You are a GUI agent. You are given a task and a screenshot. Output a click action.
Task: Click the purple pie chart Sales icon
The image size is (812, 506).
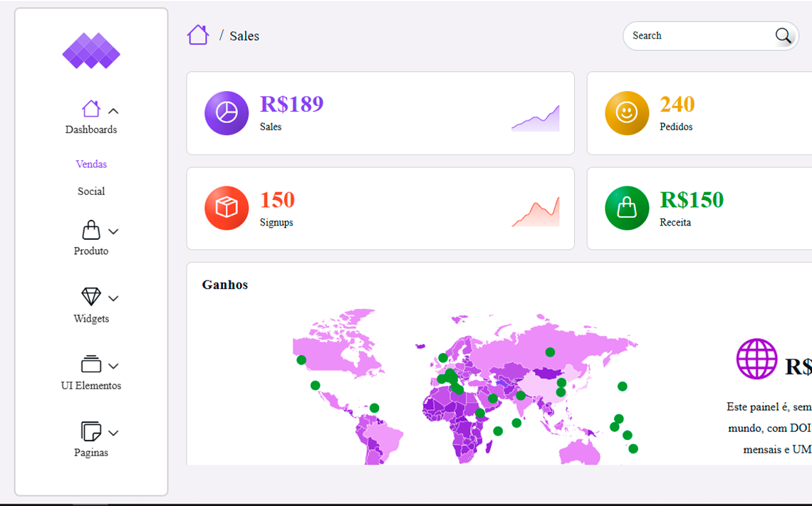227,112
